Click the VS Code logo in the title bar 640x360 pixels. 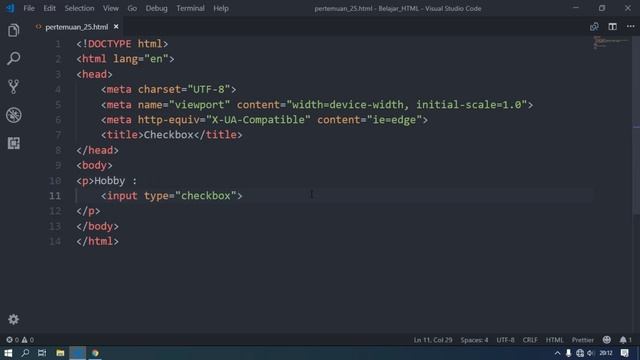tap(10, 8)
